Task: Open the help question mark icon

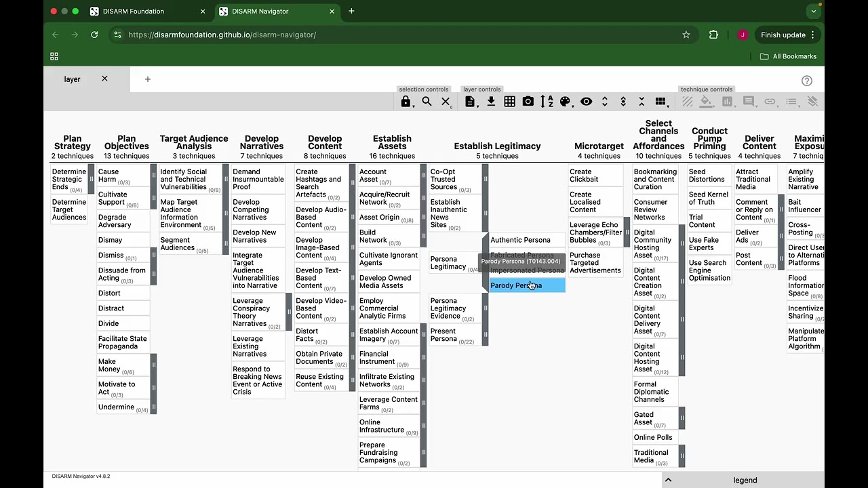Action: [807, 81]
